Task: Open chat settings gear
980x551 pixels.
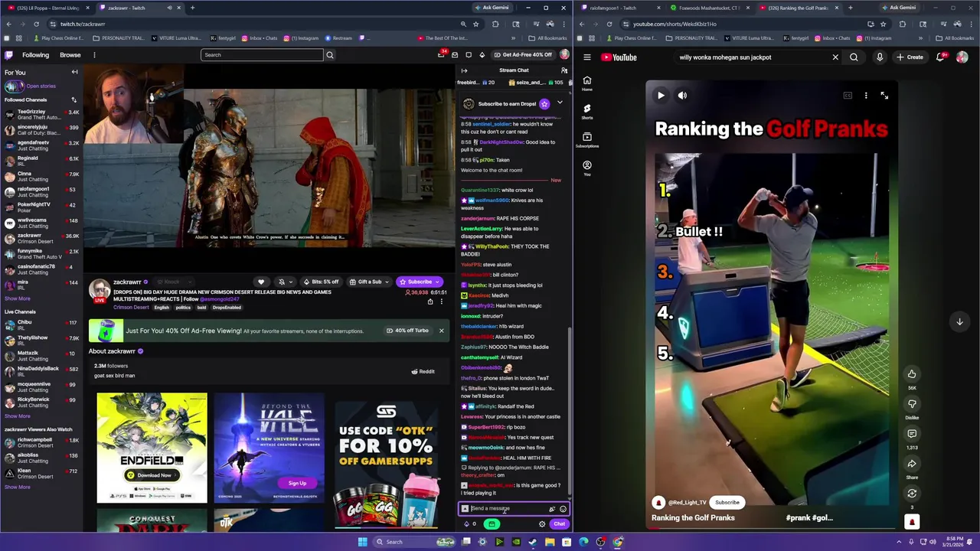Action: pyautogui.click(x=542, y=524)
